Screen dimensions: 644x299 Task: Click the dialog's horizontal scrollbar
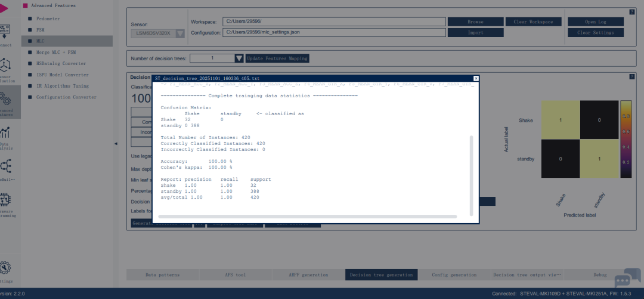click(308, 216)
